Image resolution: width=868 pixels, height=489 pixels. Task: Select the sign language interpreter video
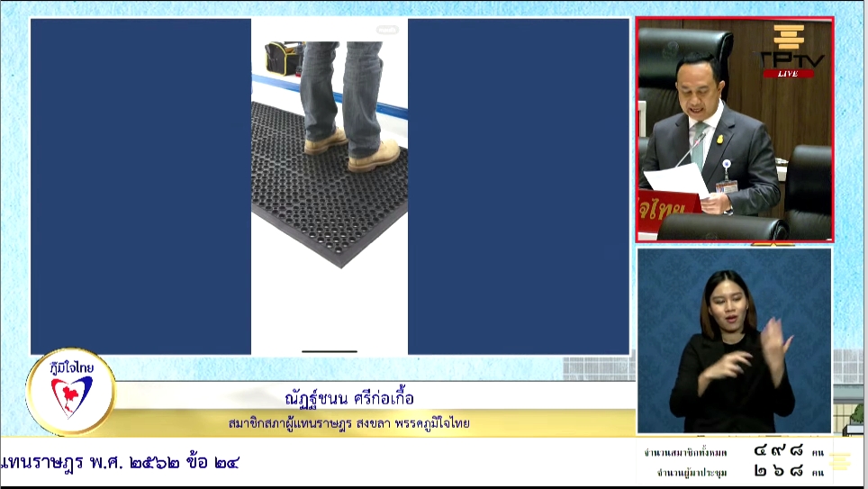coord(734,340)
